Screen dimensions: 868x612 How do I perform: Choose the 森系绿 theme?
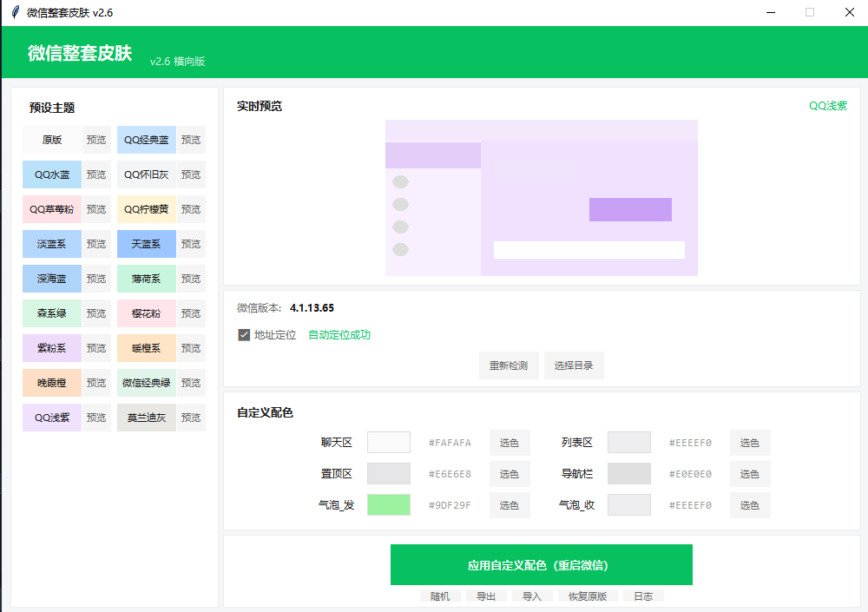52,313
